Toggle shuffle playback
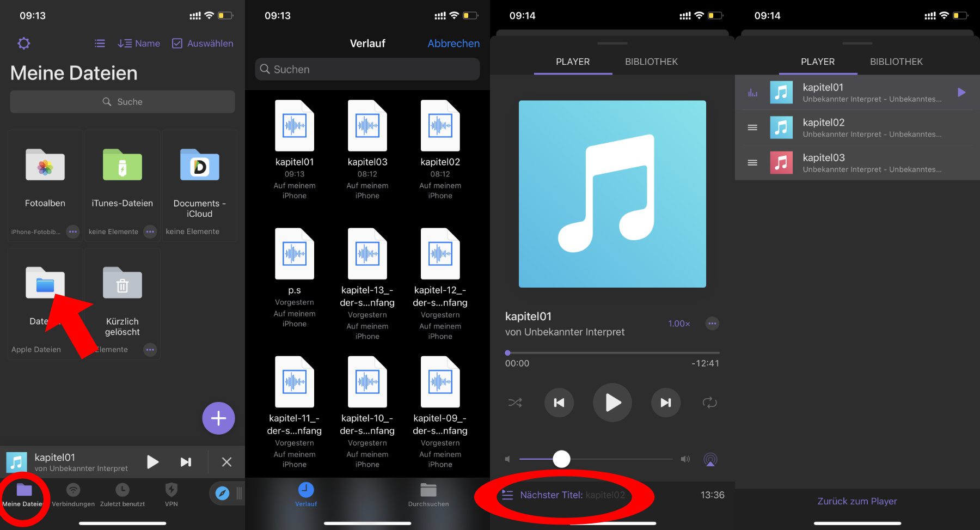This screenshot has width=980, height=530. [x=515, y=403]
